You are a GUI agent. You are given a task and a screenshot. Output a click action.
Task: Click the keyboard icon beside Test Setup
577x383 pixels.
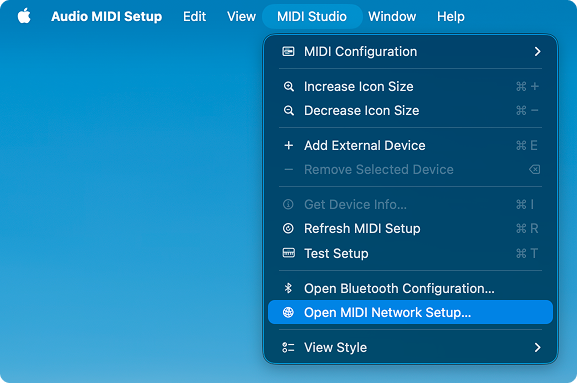tap(288, 253)
